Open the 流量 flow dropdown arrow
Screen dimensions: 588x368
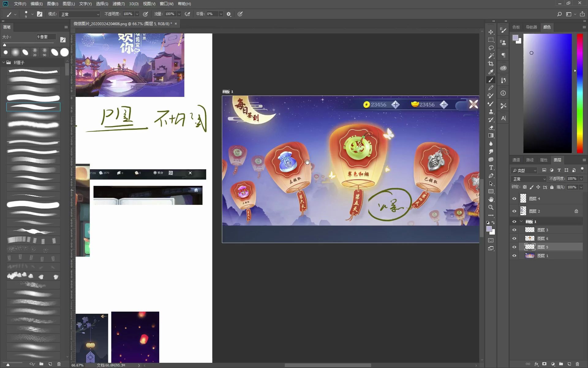coord(179,14)
